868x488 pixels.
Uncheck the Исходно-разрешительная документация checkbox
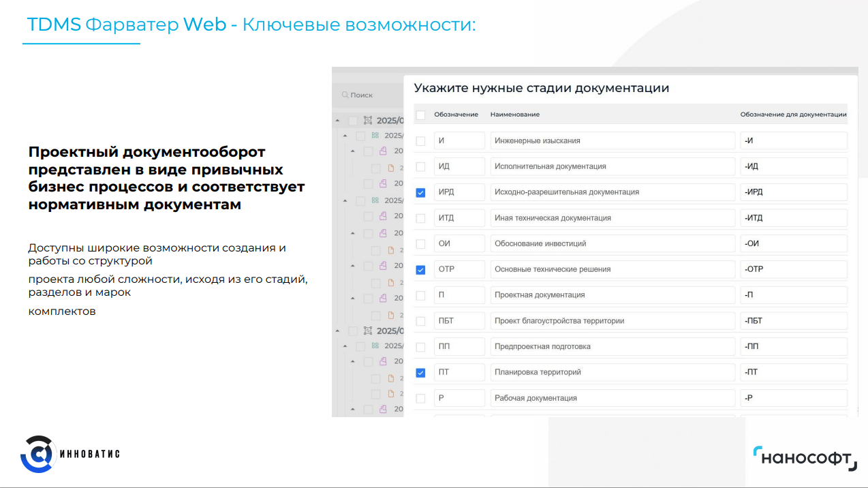[x=420, y=193]
